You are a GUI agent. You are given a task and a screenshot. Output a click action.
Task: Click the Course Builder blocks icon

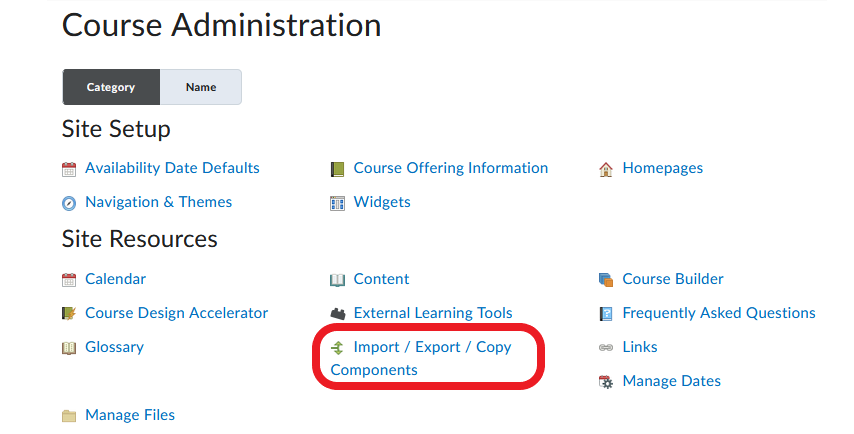pos(605,280)
